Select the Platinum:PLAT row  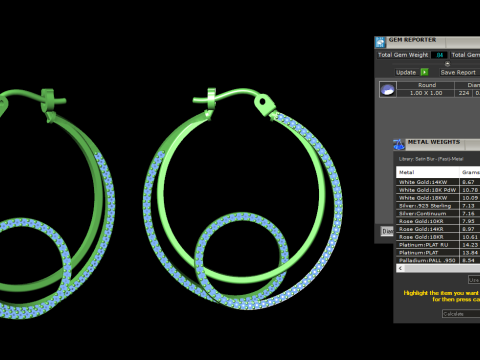pos(438,253)
